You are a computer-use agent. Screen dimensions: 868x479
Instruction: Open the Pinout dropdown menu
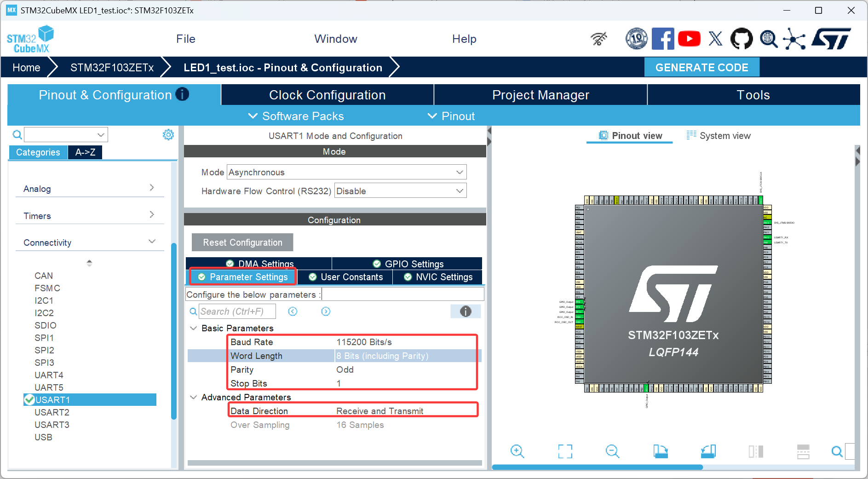point(451,116)
